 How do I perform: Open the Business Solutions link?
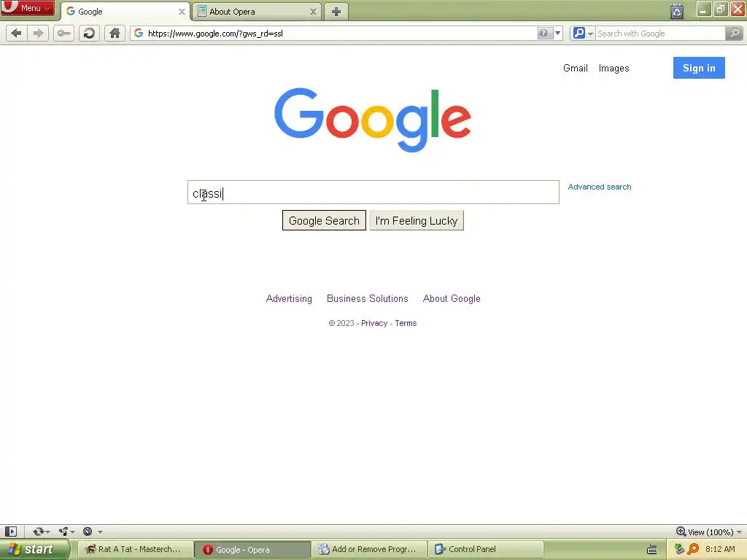coord(368,298)
